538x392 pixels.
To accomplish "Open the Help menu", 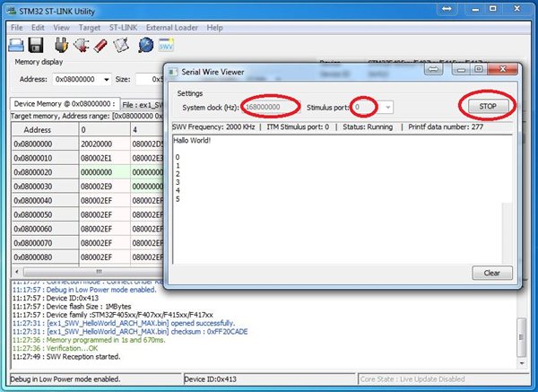I will pyautogui.click(x=214, y=28).
